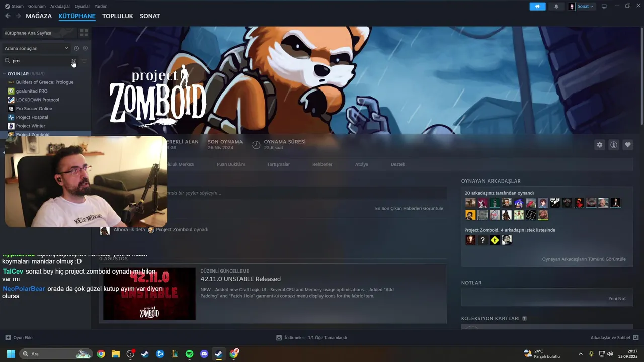Clear the library search text
The image size is (644, 362).
click(73, 61)
